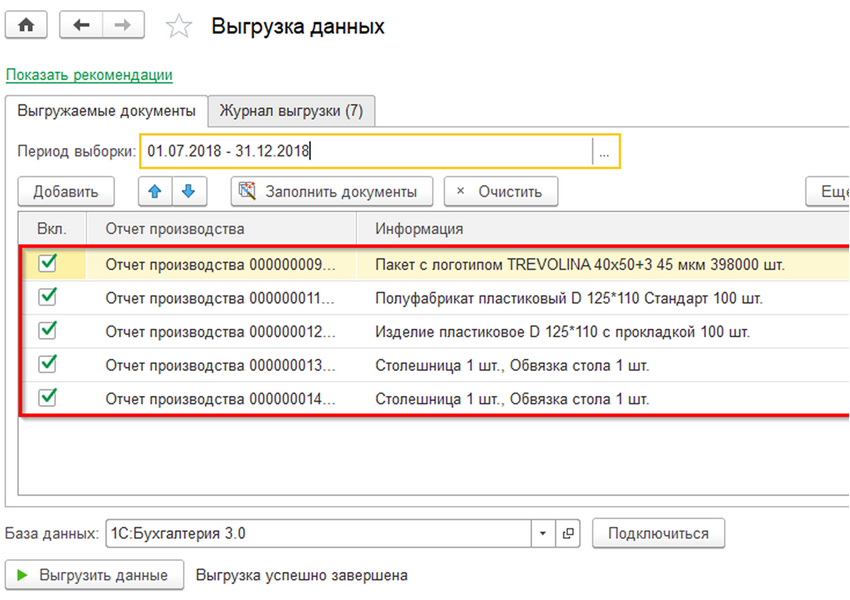Viewport: 850px width, 600px height.
Task: Click in the Период выборки date field
Action: [x=365, y=152]
